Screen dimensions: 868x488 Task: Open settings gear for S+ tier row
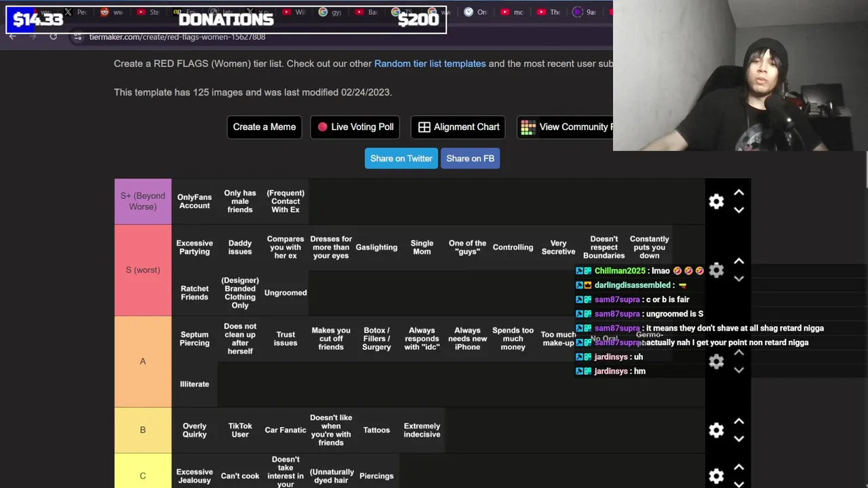716,201
